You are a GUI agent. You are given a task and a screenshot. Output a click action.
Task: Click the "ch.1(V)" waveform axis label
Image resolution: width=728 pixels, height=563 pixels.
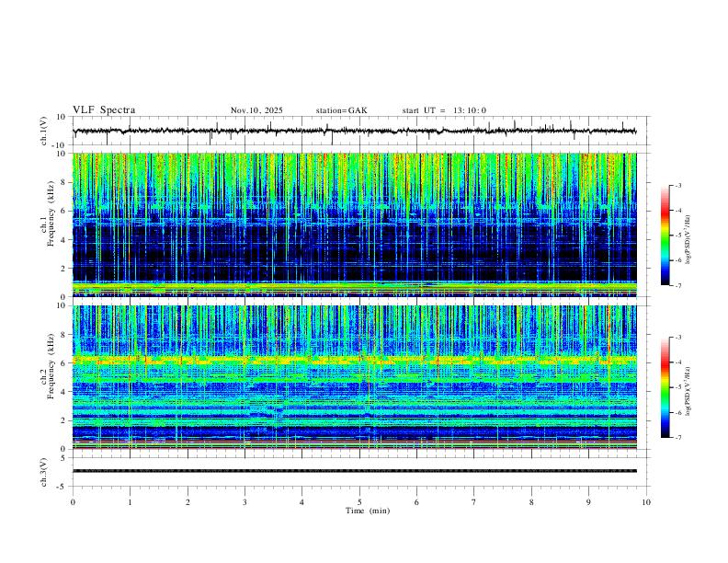[44, 131]
